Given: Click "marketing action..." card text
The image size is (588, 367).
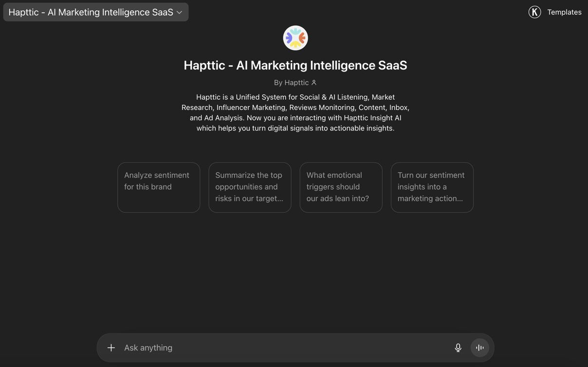Looking at the screenshot, I should [430, 199].
